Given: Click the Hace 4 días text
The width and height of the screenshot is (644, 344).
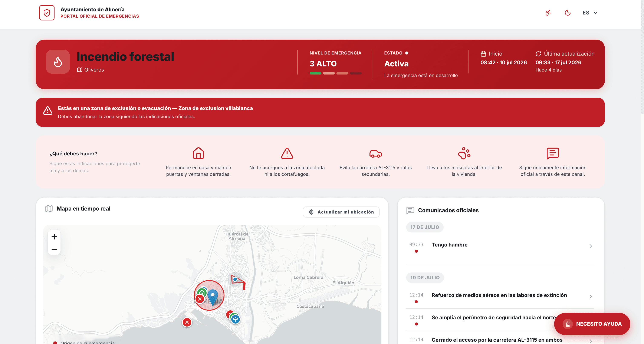Looking at the screenshot, I should pos(549,70).
